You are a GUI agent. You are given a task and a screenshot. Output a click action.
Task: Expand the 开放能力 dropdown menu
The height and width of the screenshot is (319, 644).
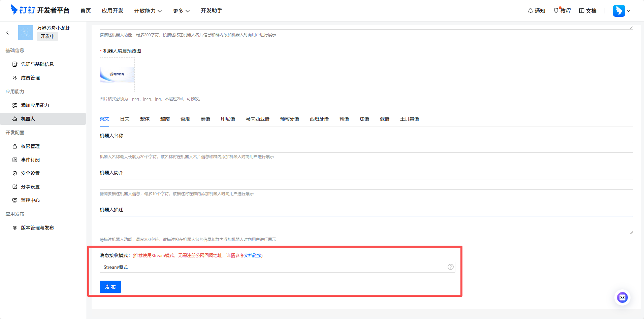(x=148, y=11)
